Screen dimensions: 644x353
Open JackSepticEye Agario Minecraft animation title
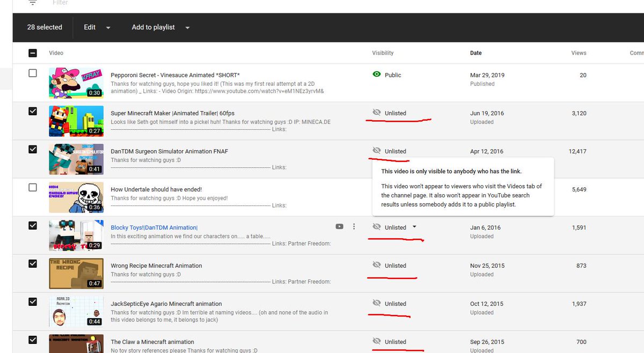(x=166, y=304)
